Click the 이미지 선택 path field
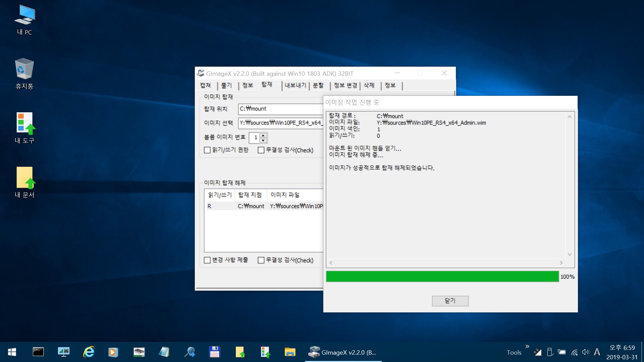644x362 pixels. pos(281,123)
